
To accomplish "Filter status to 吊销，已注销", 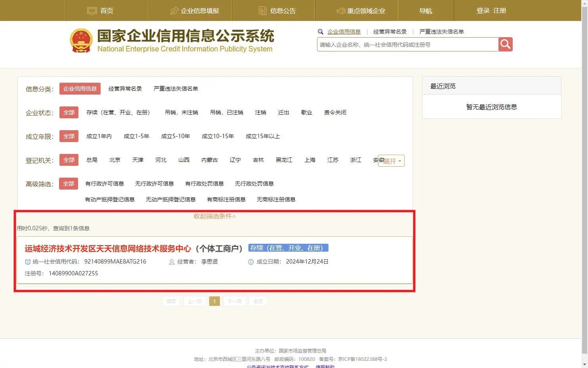I will click(x=227, y=112).
